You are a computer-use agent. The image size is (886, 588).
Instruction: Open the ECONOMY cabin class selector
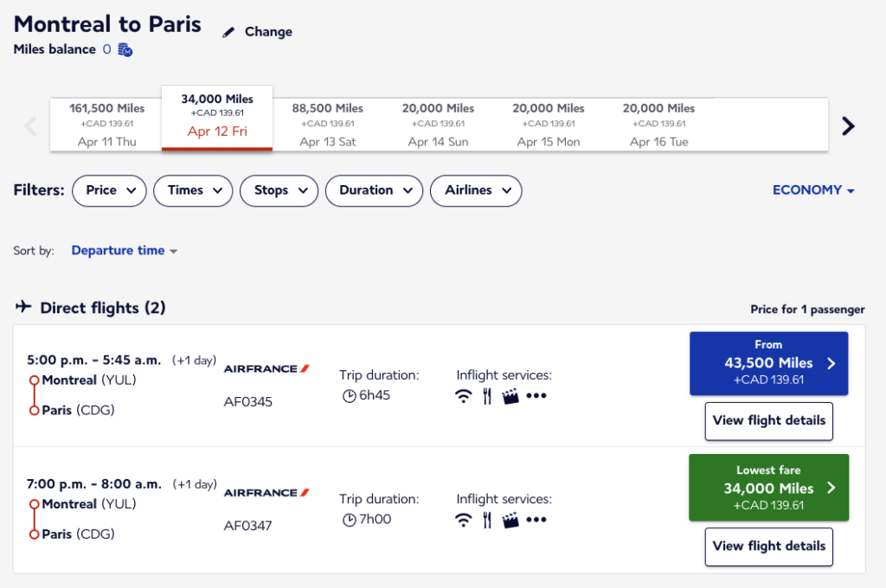pyautogui.click(x=812, y=189)
